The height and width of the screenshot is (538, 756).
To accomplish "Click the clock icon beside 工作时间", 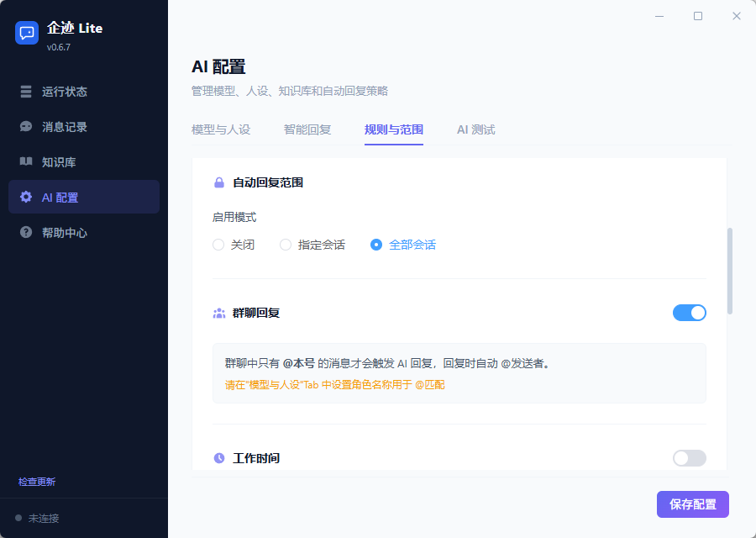I will point(219,457).
